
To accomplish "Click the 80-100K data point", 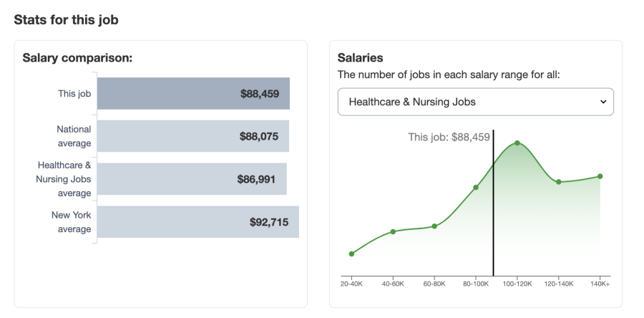I will 476,188.
